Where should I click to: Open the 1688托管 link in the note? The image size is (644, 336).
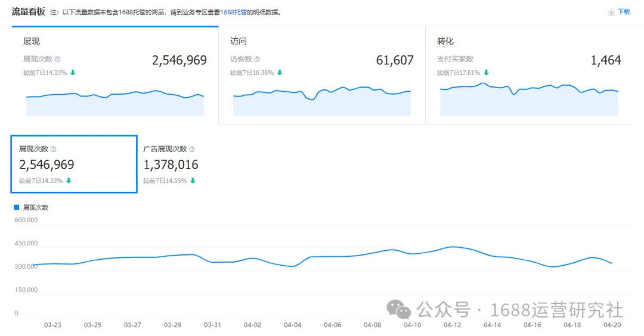pyautogui.click(x=233, y=13)
